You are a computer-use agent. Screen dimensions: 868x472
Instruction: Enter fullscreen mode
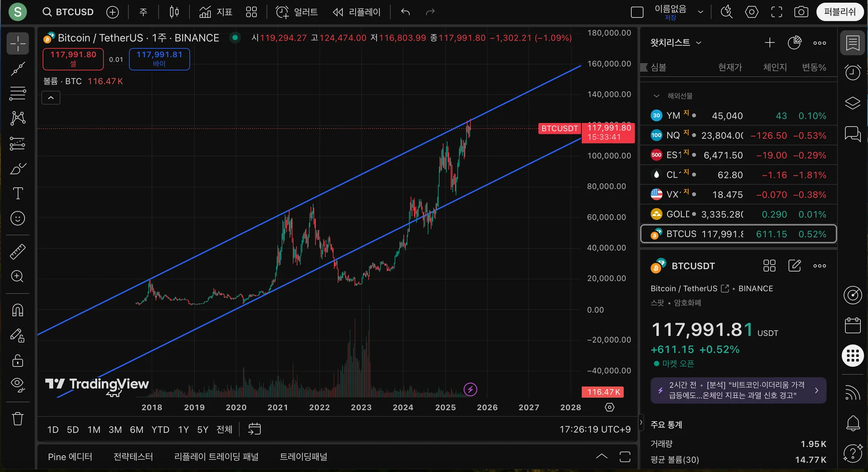[x=777, y=12]
